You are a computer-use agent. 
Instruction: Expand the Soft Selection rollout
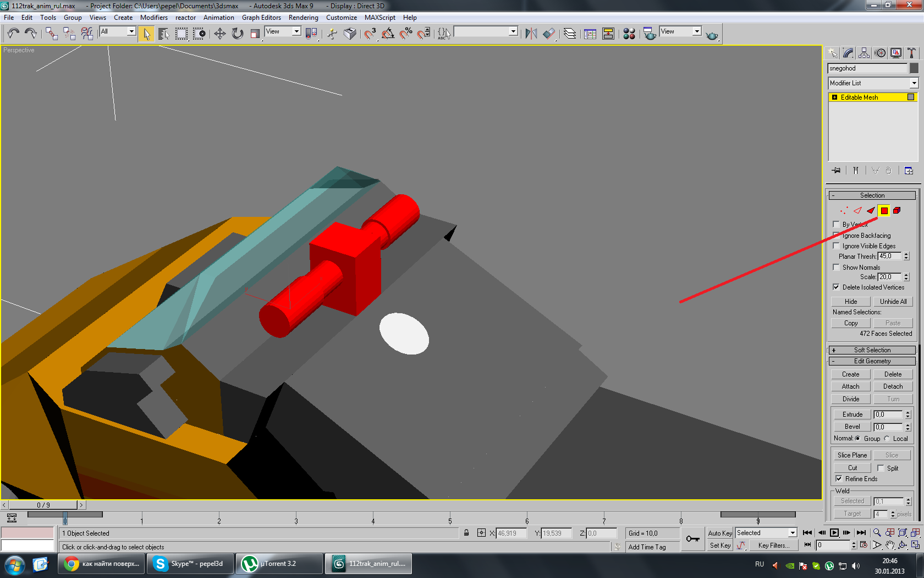pyautogui.click(x=872, y=350)
